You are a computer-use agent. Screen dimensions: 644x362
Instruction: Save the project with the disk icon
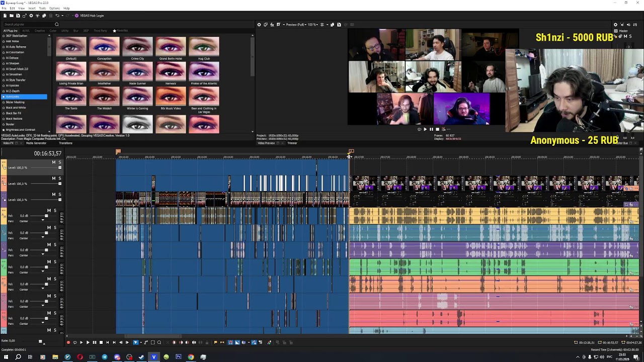[18, 16]
